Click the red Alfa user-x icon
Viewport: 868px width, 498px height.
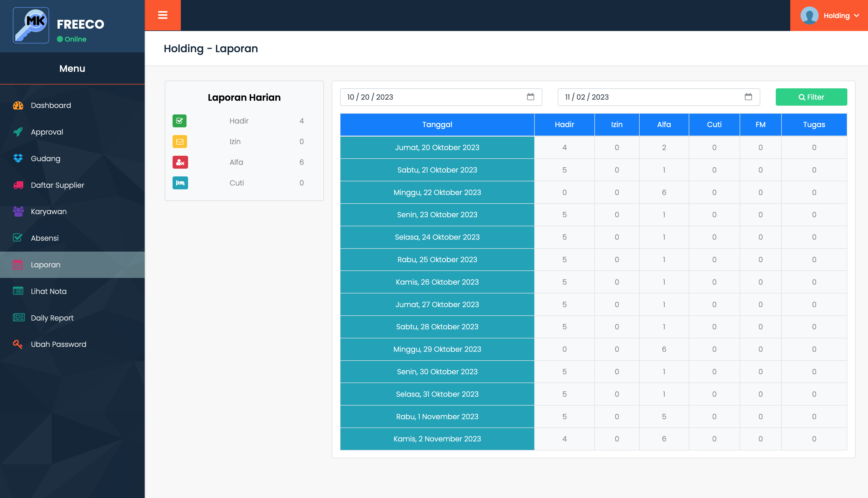pos(180,162)
